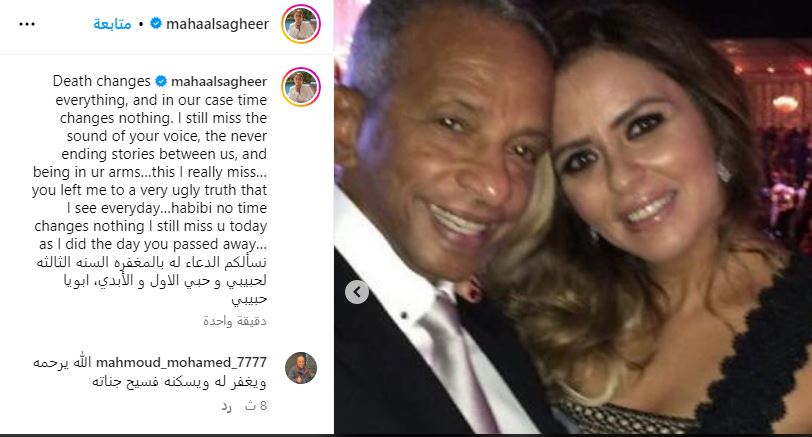Click the verified badge beside the header username
The width and height of the screenshot is (812, 437).
coord(156,23)
